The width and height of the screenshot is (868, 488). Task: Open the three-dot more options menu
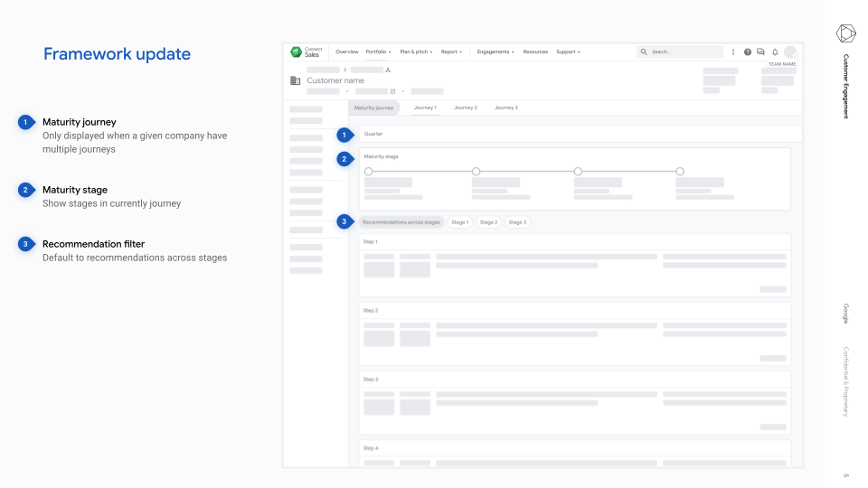point(733,52)
